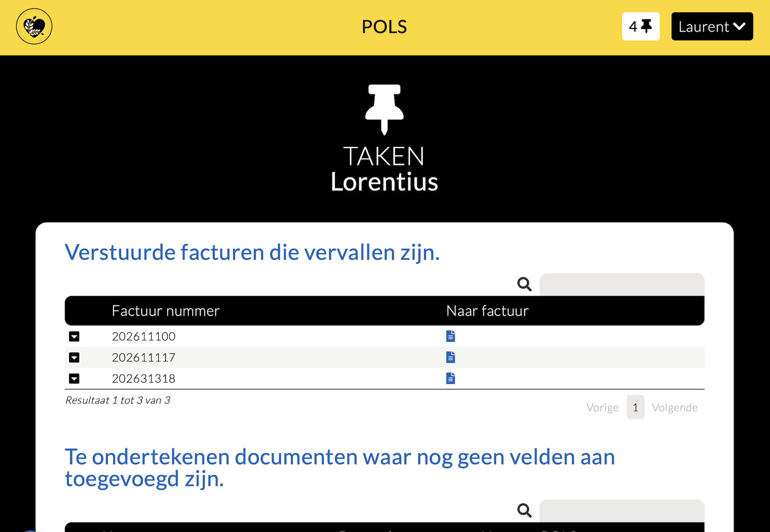Go to the Volgende page
The image size is (770, 532).
pyautogui.click(x=675, y=408)
